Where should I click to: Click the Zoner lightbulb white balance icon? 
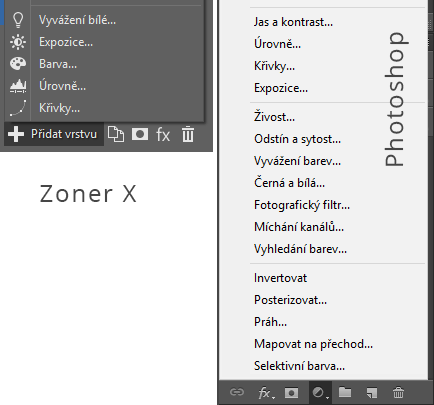(18, 20)
